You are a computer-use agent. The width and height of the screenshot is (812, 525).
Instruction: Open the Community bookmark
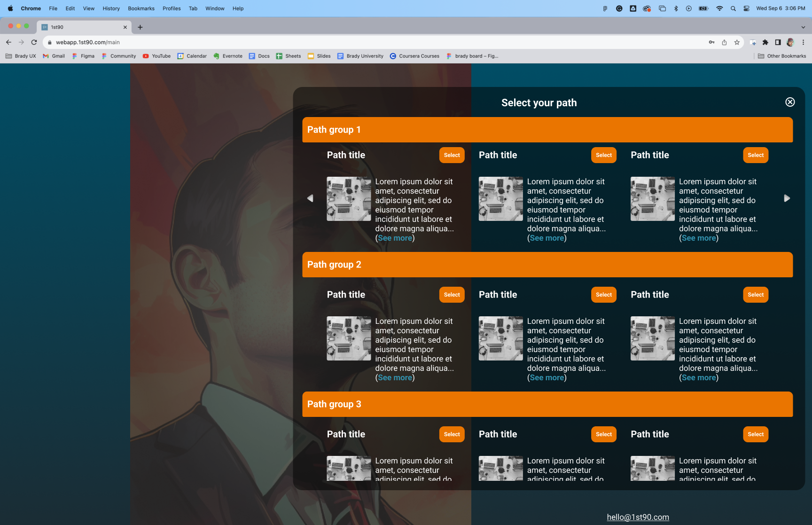[119, 56]
